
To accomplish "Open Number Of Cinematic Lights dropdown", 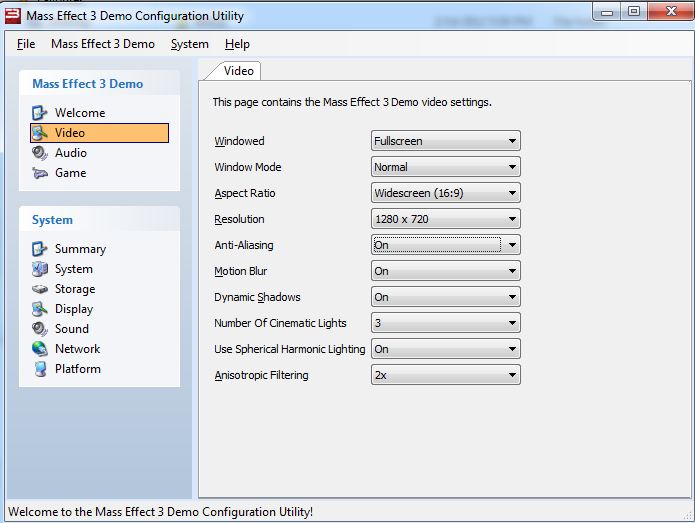I will tap(445, 323).
